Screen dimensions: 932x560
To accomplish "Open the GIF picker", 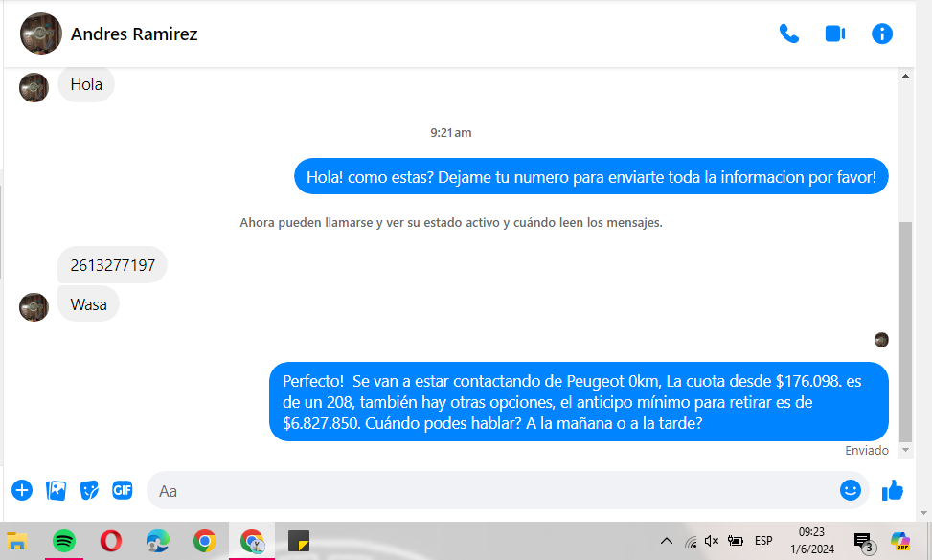I will [x=123, y=490].
